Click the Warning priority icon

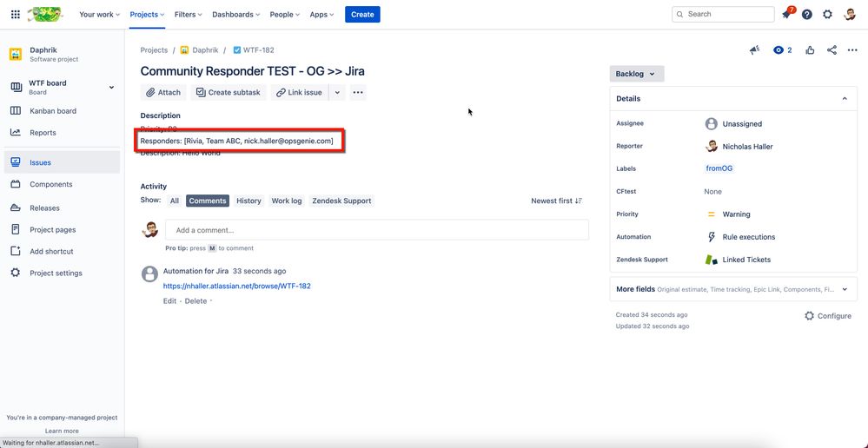click(x=712, y=214)
